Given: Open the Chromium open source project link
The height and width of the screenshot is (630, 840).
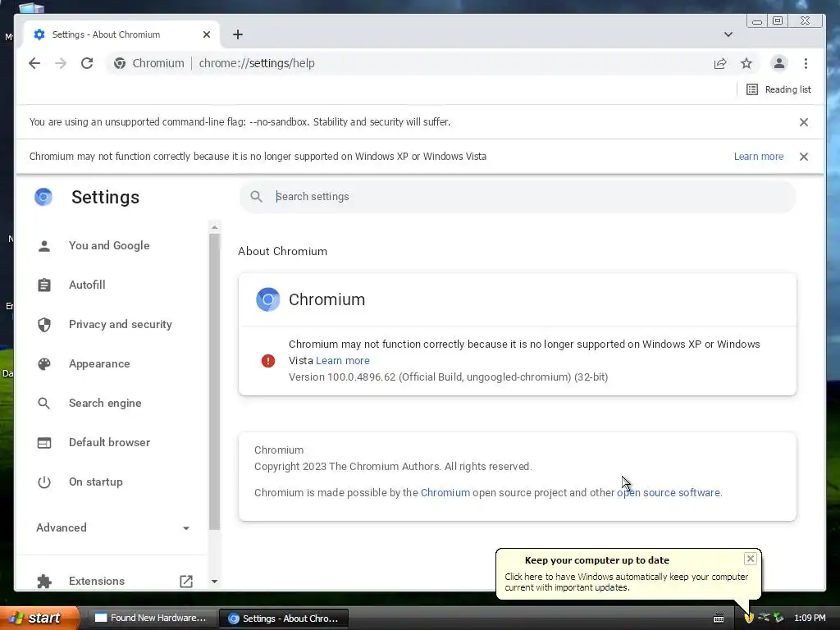Looking at the screenshot, I should click(445, 493).
